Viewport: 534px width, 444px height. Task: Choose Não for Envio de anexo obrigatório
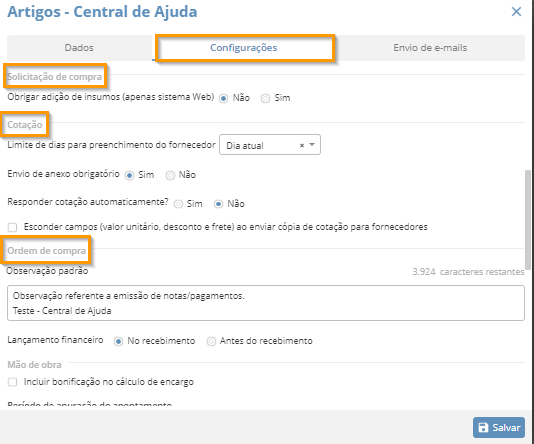pyautogui.click(x=170, y=175)
